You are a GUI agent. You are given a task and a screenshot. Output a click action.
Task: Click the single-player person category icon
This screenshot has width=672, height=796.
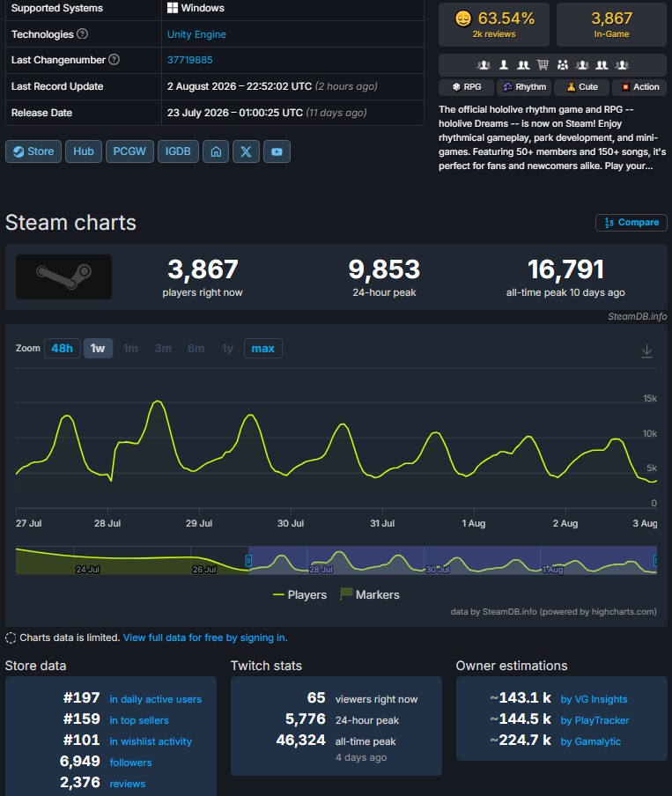504,64
